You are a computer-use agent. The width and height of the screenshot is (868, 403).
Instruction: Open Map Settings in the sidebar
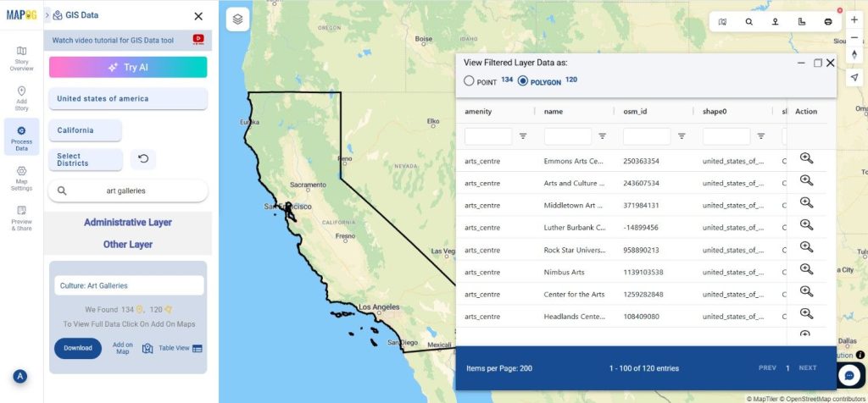pos(21,177)
